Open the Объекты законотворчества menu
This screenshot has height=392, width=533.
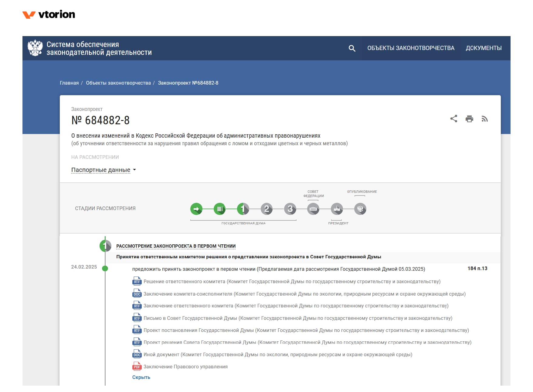411,48
